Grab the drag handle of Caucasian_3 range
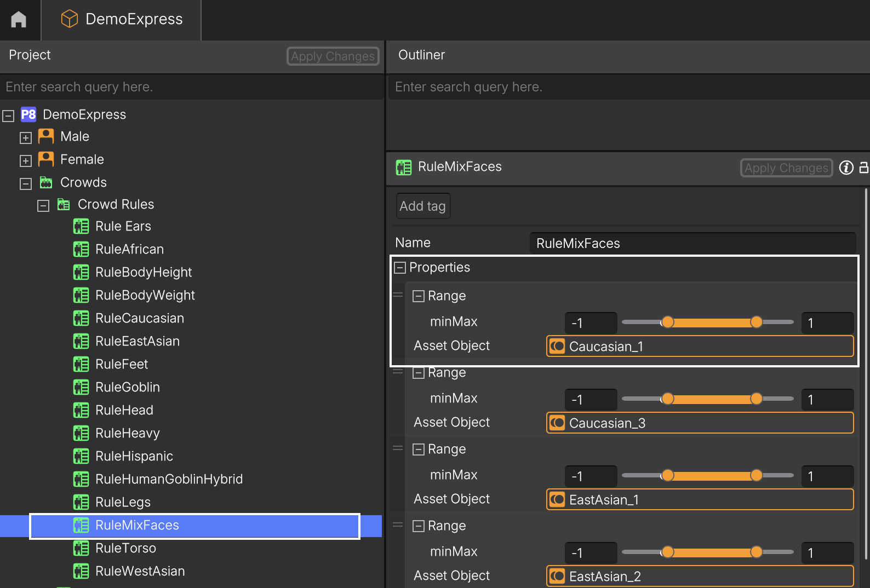Viewport: 870px width, 588px height. coord(398,372)
